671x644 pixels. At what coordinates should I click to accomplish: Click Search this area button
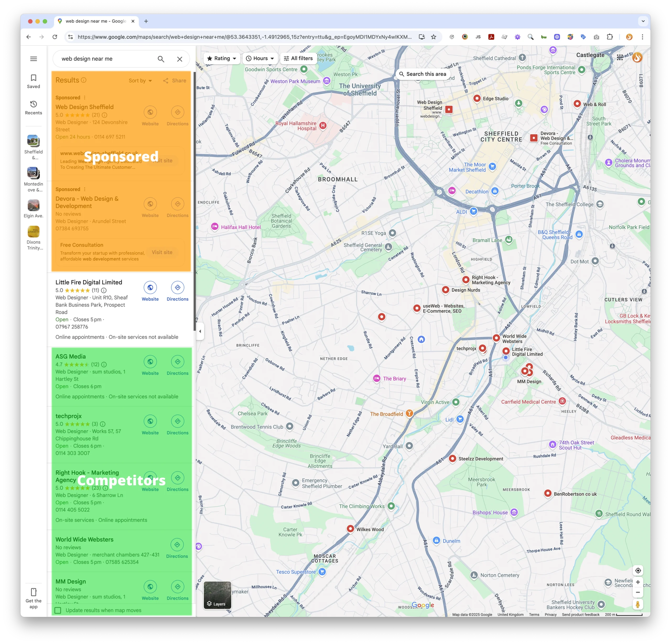423,74
